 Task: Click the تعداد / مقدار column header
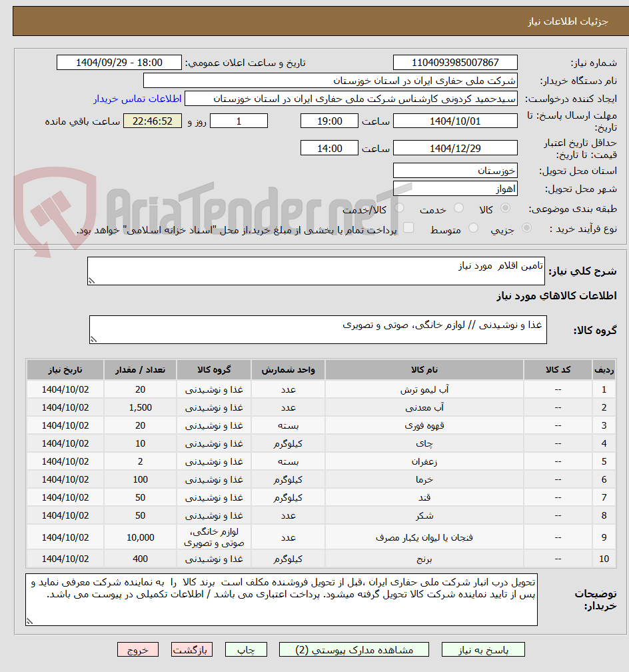point(140,370)
